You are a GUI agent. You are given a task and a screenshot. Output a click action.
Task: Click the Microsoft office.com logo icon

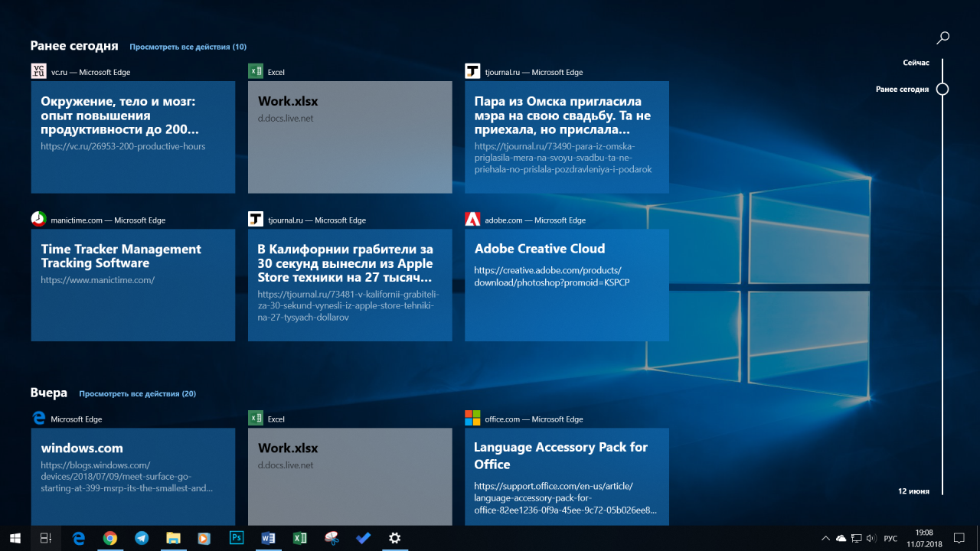pos(472,418)
